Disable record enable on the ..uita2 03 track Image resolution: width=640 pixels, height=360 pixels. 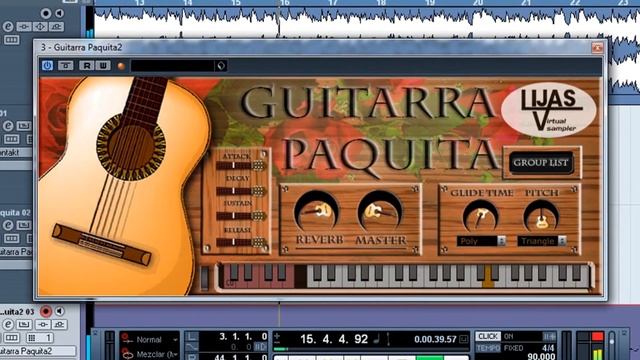pyautogui.click(x=46, y=311)
